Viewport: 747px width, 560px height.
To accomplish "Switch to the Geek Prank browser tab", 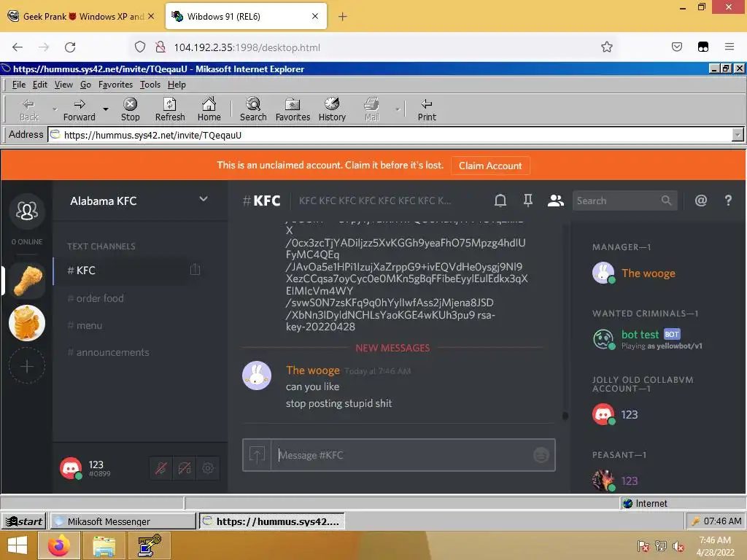I will point(82,16).
